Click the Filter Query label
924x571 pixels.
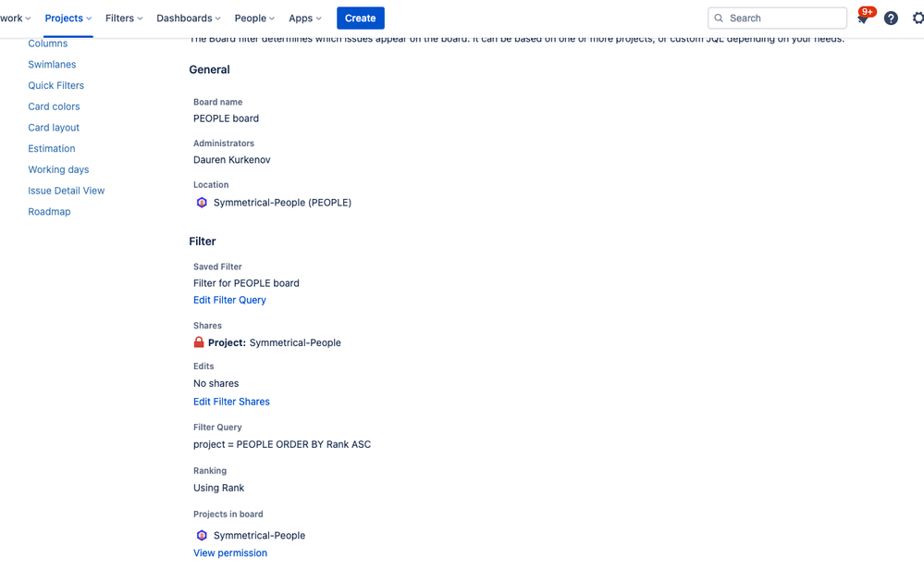[217, 427]
